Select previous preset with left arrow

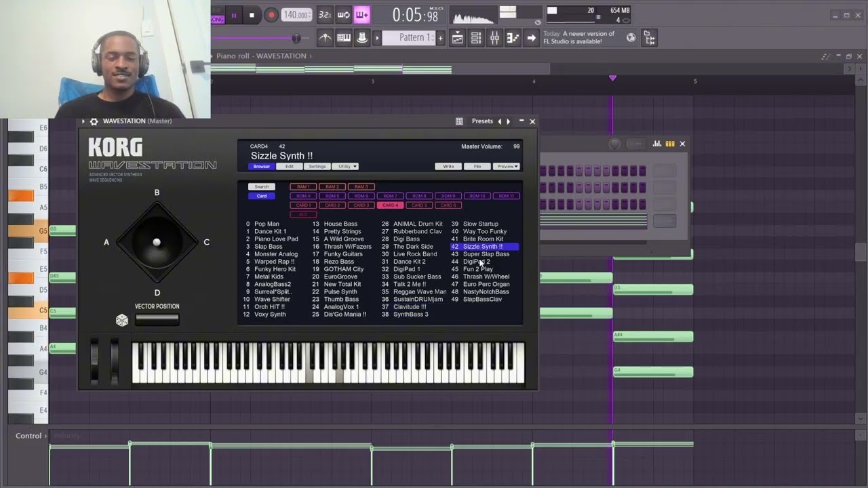click(500, 121)
